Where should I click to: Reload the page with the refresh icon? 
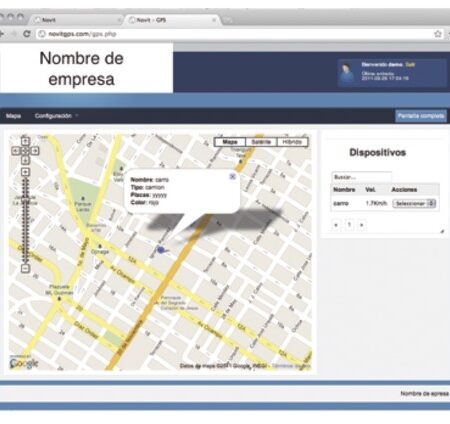coord(27,34)
